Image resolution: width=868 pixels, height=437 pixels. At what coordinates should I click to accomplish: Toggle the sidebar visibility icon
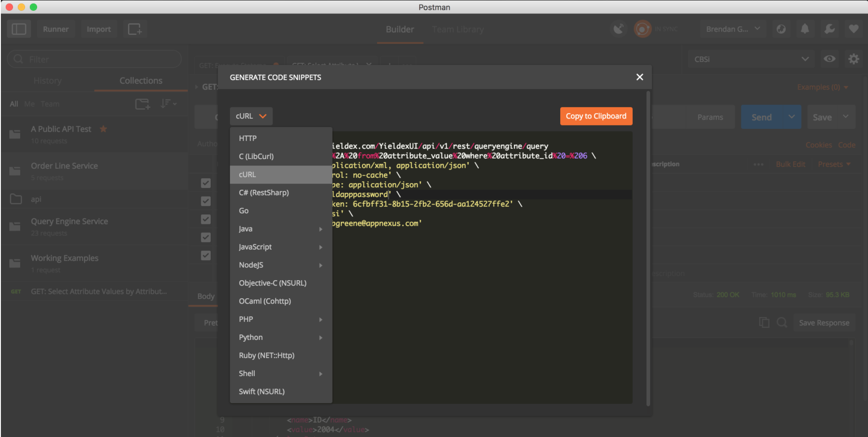point(18,29)
